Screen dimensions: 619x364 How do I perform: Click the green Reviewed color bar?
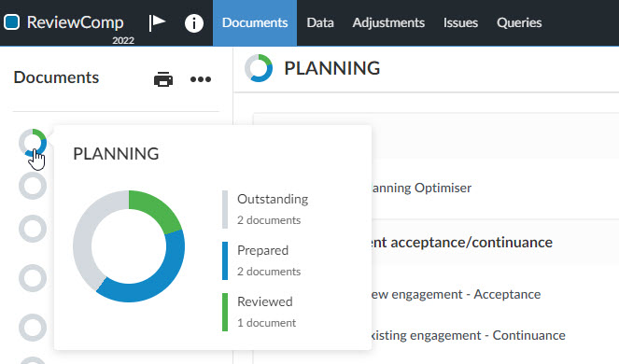[225, 313]
